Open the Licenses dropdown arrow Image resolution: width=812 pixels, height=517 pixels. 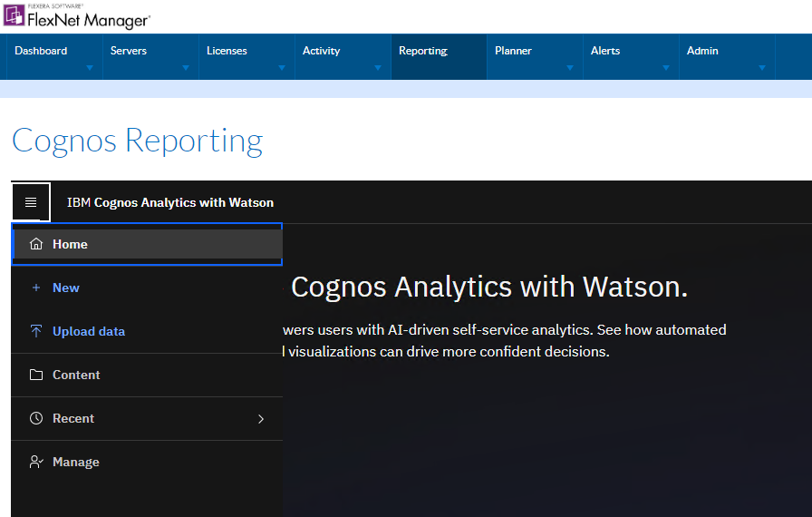pyautogui.click(x=282, y=68)
